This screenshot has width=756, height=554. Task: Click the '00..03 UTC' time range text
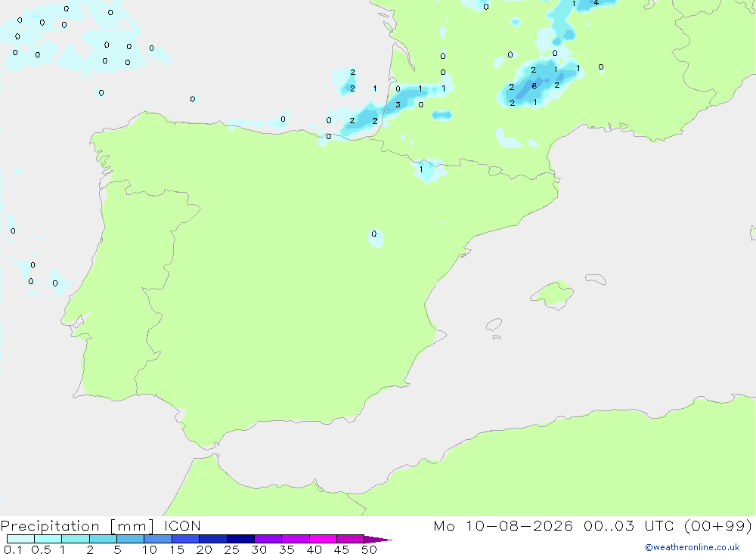[627, 525]
